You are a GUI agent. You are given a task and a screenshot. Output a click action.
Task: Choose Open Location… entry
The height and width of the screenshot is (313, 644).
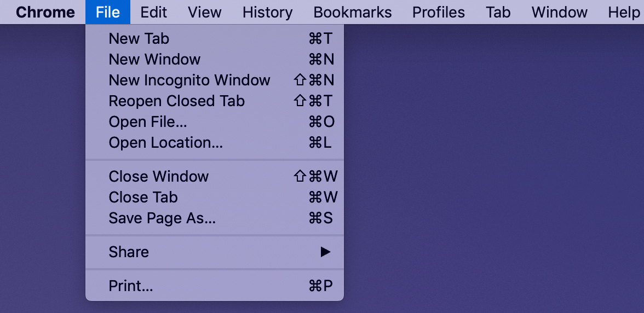point(215,143)
